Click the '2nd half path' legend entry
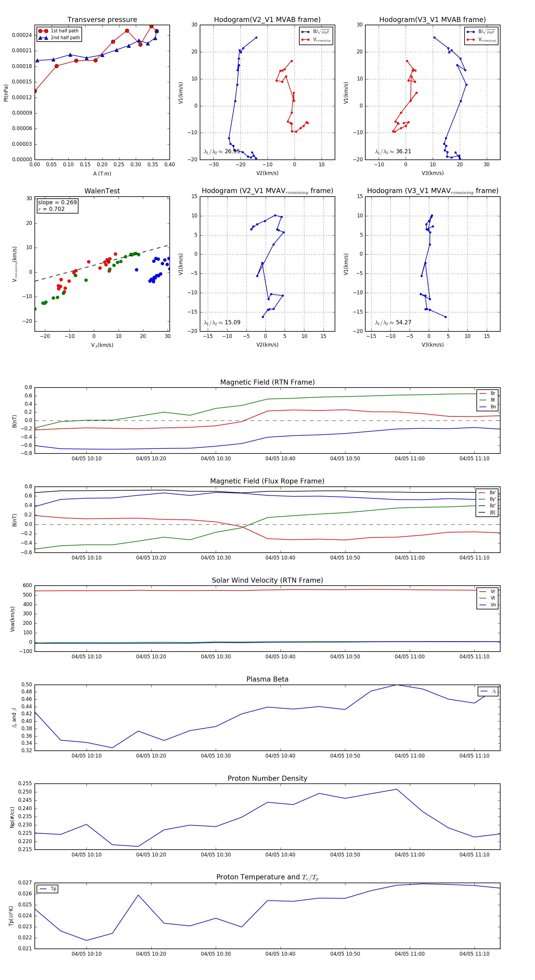535x980 pixels. click(59, 38)
